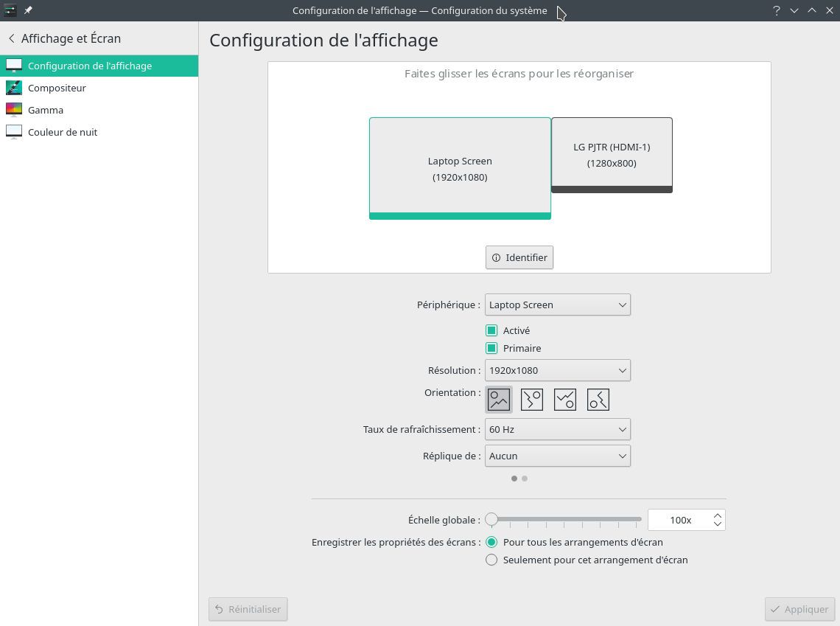The width and height of the screenshot is (840, 626).
Task: Expand the Résolution dropdown
Action: tap(557, 370)
